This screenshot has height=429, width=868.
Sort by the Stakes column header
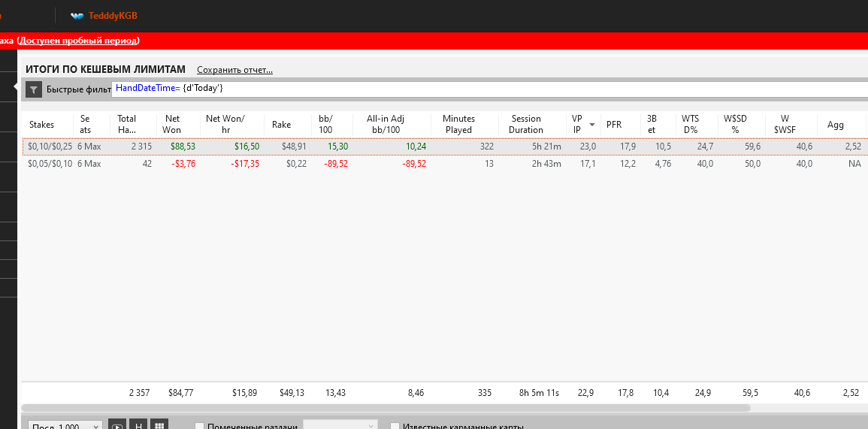pyautogui.click(x=42, y=125)
